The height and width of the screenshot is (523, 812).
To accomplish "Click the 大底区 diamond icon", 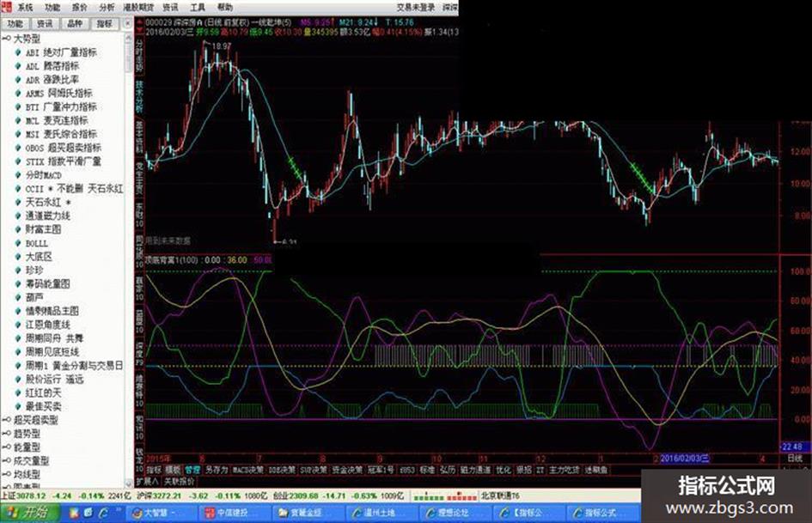I will click(19, 256).
